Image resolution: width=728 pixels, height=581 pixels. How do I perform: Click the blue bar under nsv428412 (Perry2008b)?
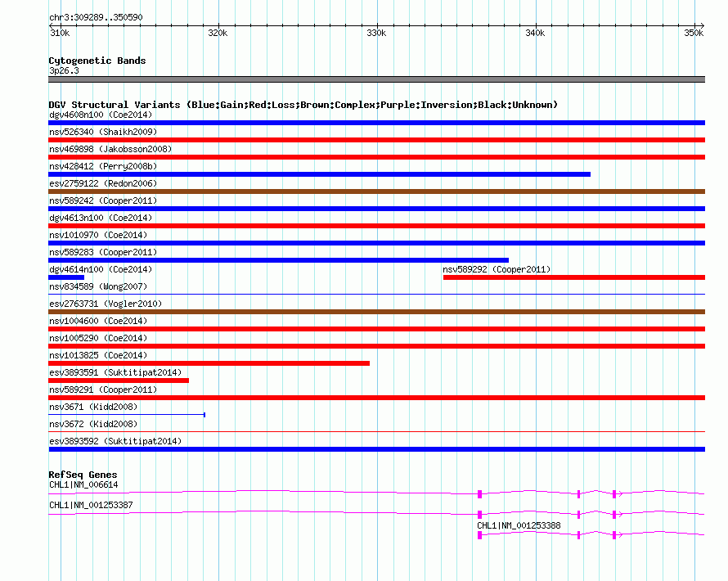point(320,174)
